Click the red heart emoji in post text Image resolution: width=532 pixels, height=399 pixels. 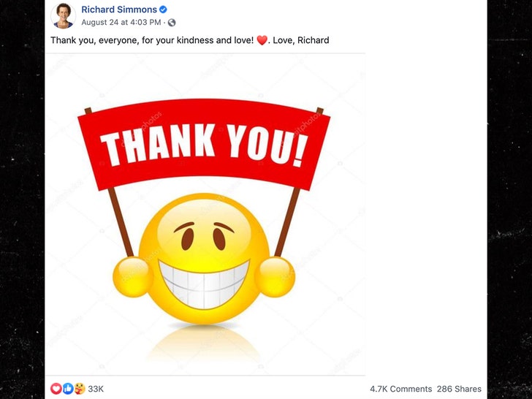point(262,40)
